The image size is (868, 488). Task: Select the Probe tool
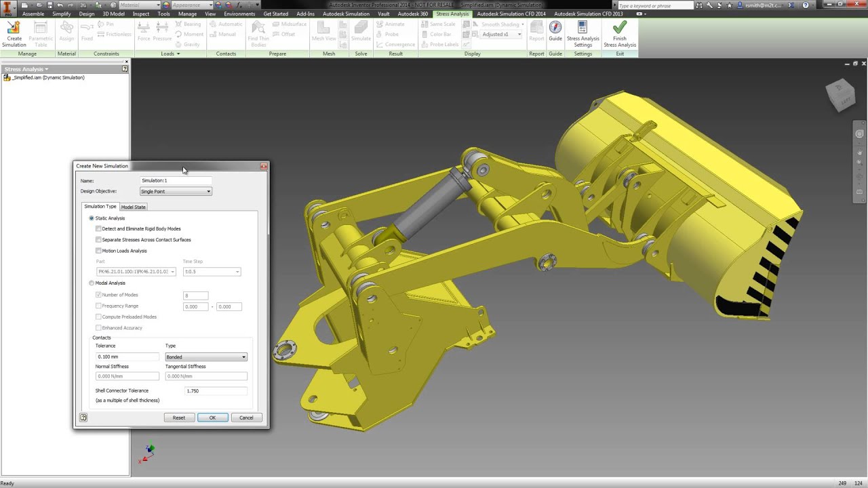tap(387, 34)
